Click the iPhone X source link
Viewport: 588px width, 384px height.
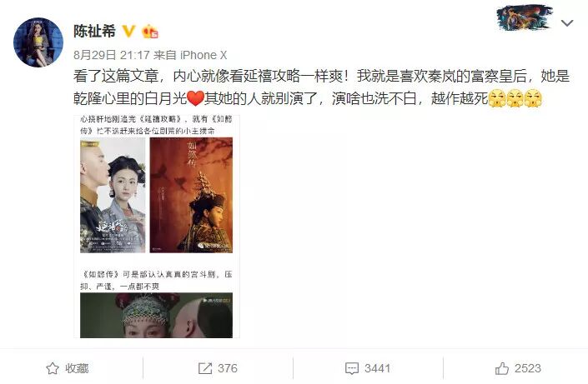pos(204,56)
